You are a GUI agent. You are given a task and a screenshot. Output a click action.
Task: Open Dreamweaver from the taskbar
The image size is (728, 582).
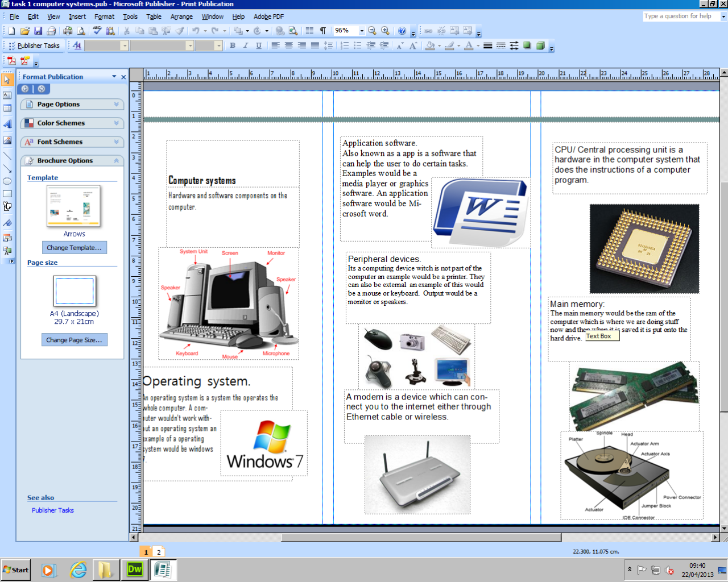[135, 569]
